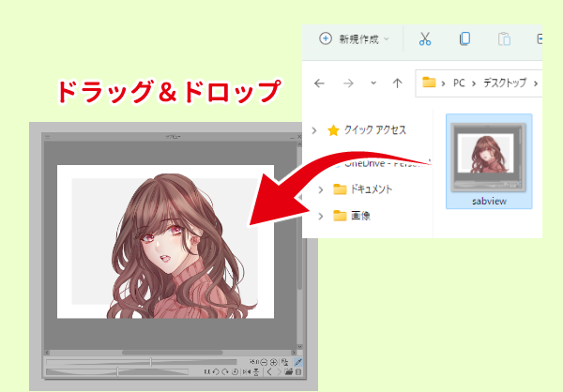The width and height of the screenshot is (563, 392).
Task: Open the Sub View palette menu icon
Action: point(48,137)
